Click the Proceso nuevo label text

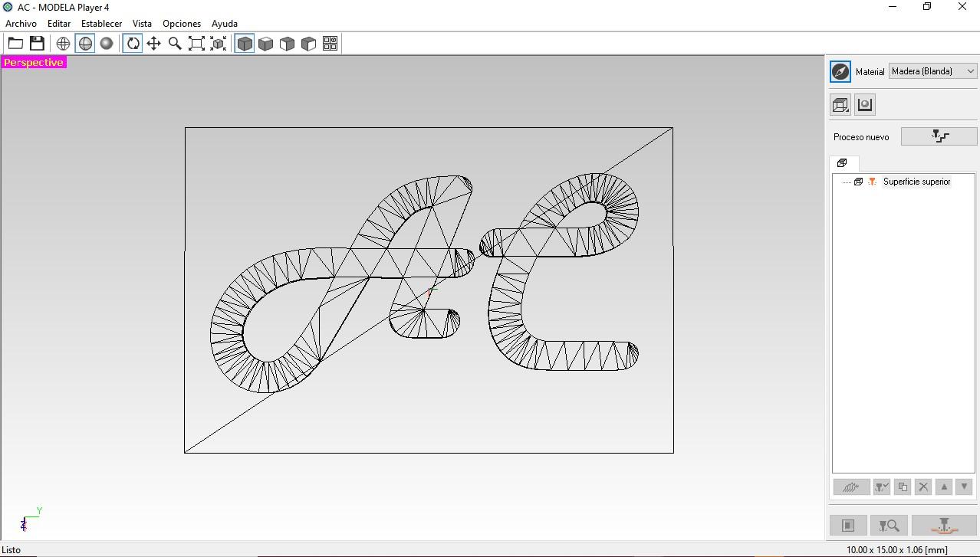click(x=861, y=137)
